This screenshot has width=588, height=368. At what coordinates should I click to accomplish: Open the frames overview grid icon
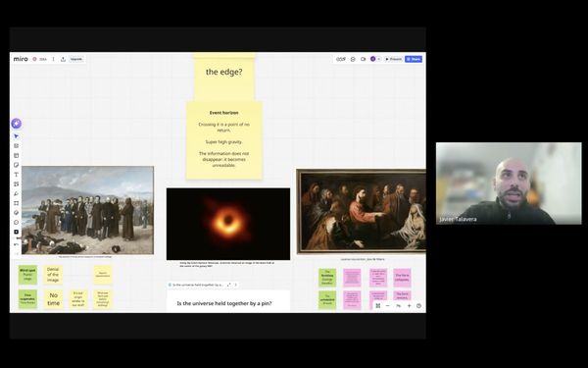tap(378, 305)
